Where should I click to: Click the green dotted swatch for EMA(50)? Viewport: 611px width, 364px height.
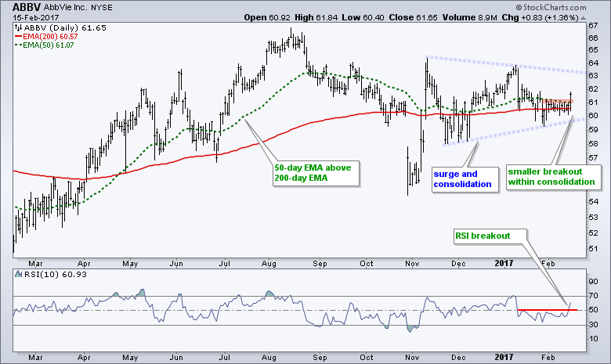pyautogui.click(x=18, y=45)
